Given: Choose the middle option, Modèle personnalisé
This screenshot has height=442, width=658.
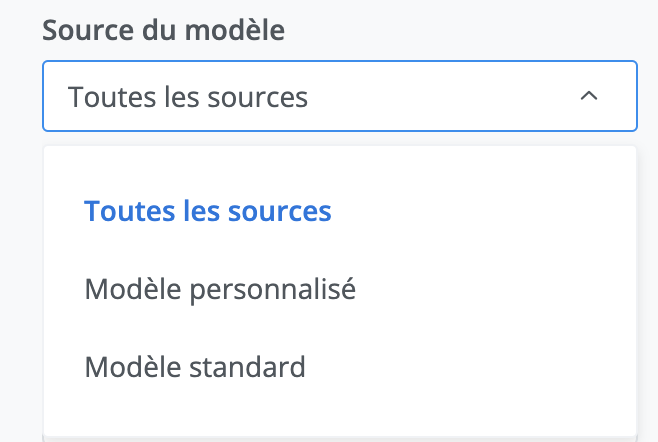Looking at the screenshot, I should point(220,290).
